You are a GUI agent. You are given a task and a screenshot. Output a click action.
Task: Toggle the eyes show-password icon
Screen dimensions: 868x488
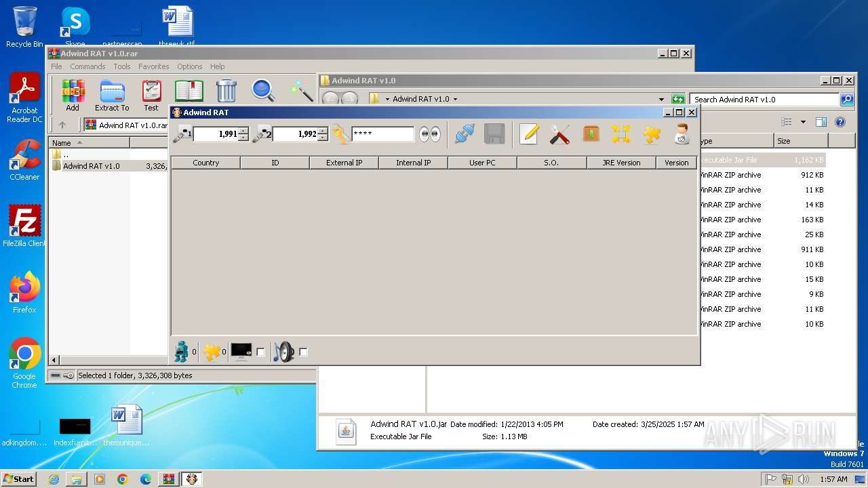(x=429, y=134)
